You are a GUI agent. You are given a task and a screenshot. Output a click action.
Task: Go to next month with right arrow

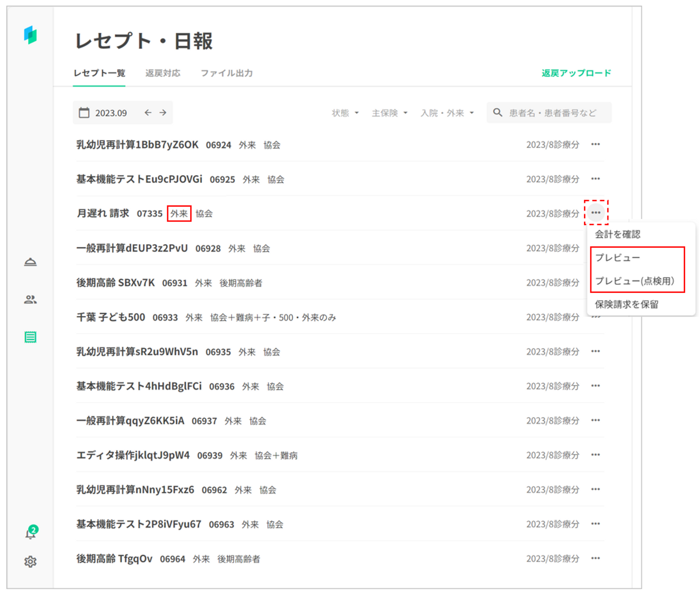[x=163, y=113]
